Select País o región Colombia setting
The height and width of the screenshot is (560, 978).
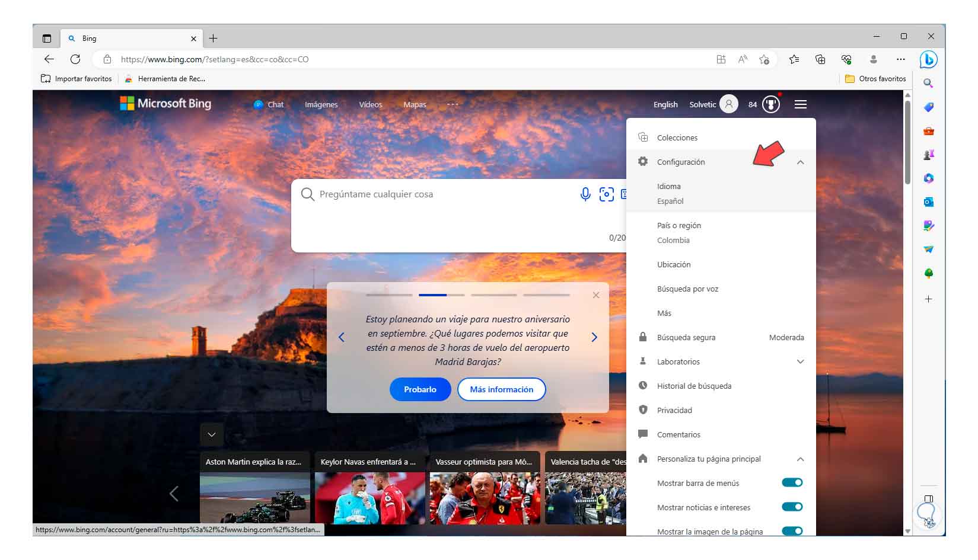click(721, 233)
